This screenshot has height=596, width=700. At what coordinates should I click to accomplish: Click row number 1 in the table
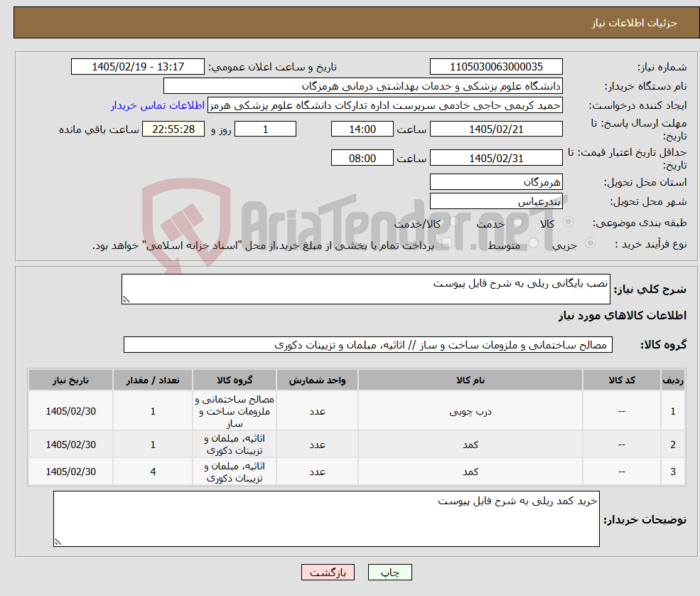pos(673,412)
